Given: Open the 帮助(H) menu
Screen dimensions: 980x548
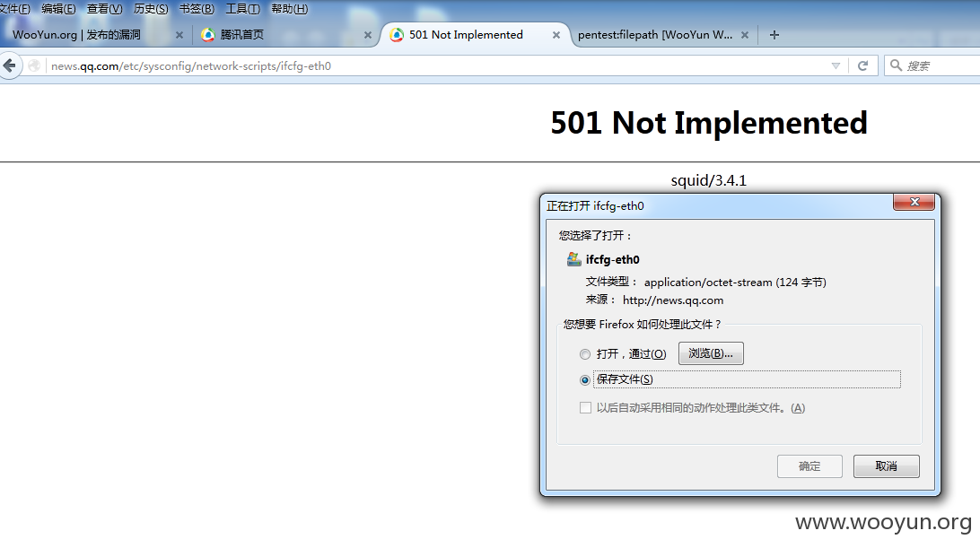Looking at the screenshot, I should coord(289,9).
